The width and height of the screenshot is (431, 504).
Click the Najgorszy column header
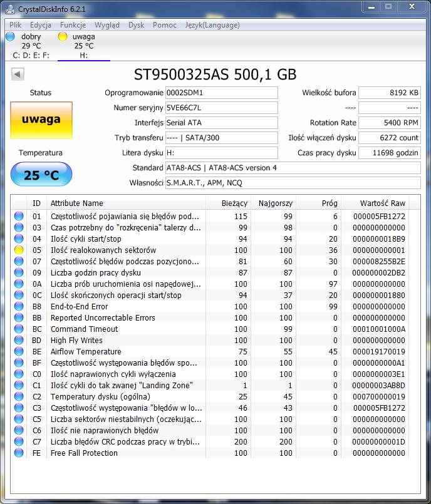[x=273, y=203]
